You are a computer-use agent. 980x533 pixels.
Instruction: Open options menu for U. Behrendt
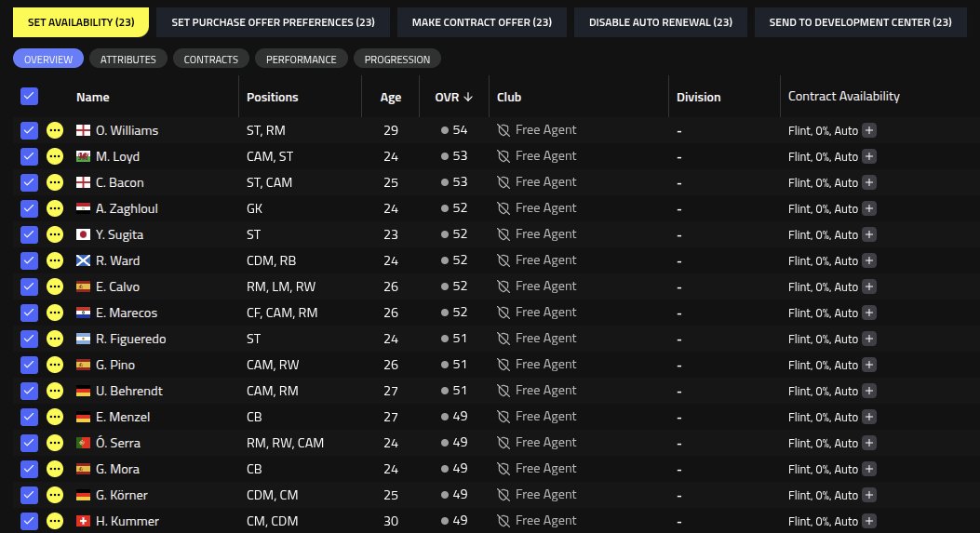point(55,391)
